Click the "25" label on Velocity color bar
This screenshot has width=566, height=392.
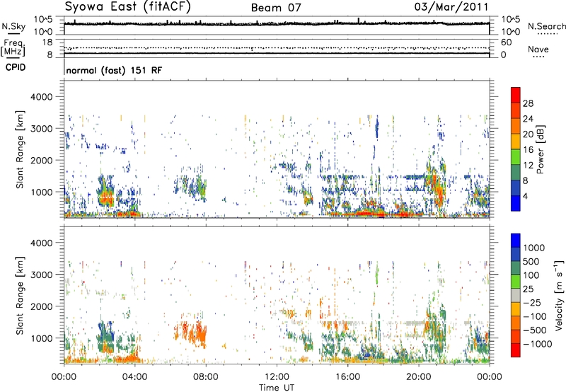528,289
